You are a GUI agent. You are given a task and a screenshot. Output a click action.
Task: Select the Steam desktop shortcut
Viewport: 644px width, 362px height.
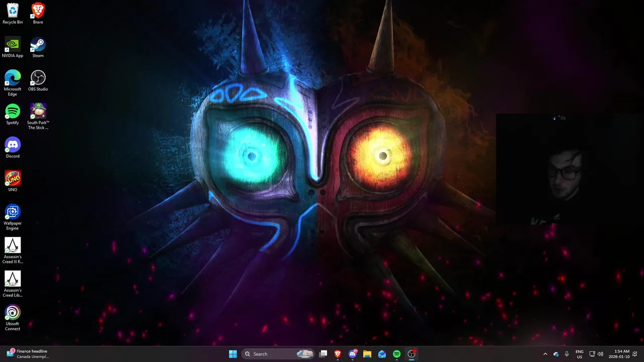[x=38, y=47]
